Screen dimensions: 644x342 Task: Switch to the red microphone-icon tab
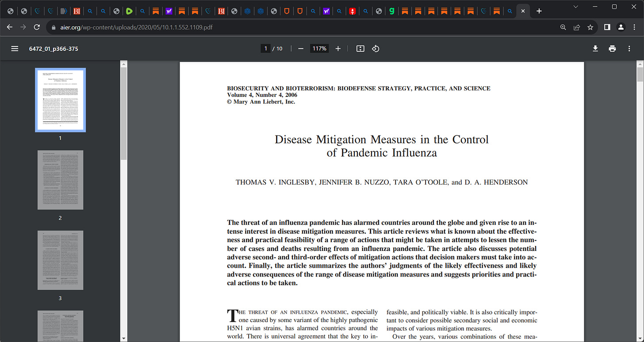coord(352,11)
